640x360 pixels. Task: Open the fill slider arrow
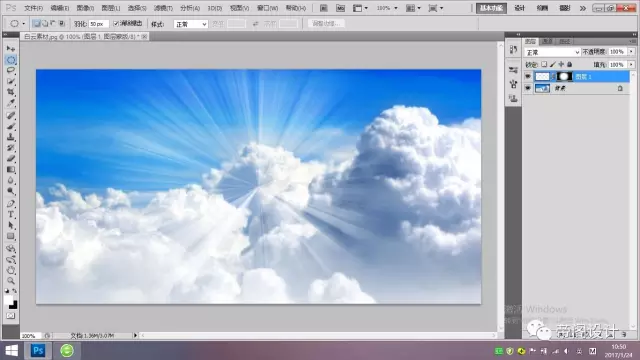click(x=631, y=64)
